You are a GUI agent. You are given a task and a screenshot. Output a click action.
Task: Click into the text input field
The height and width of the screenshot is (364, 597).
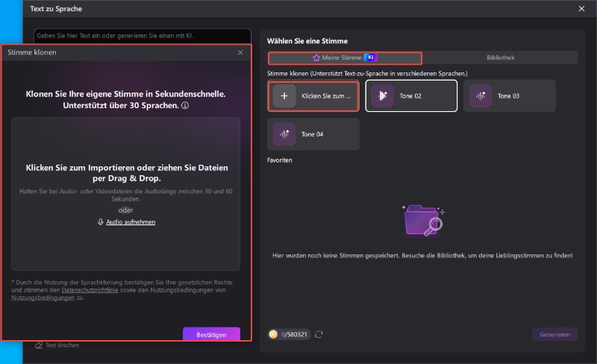pos(142,35)
